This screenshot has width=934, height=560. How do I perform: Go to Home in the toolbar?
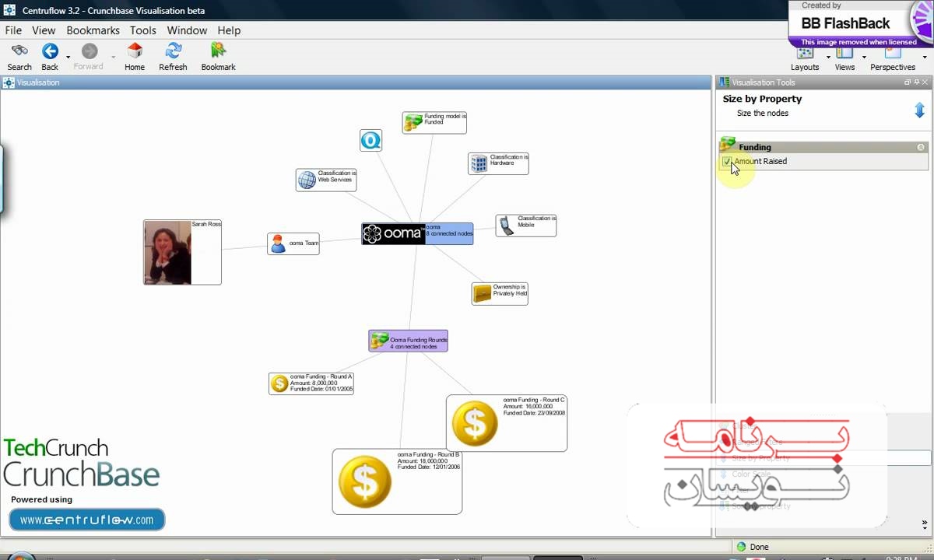[135, 51]
